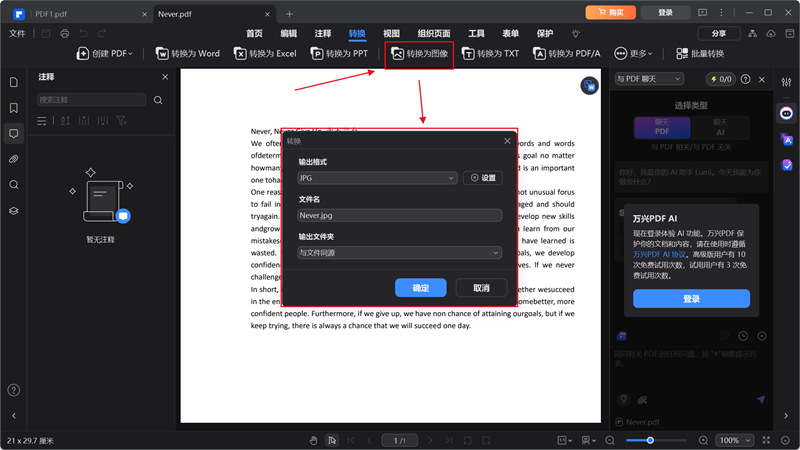Click the translate icon on the right sidebar
This screenshot has height=450, width=800.
pyautogui.click(x=786, y=139)
